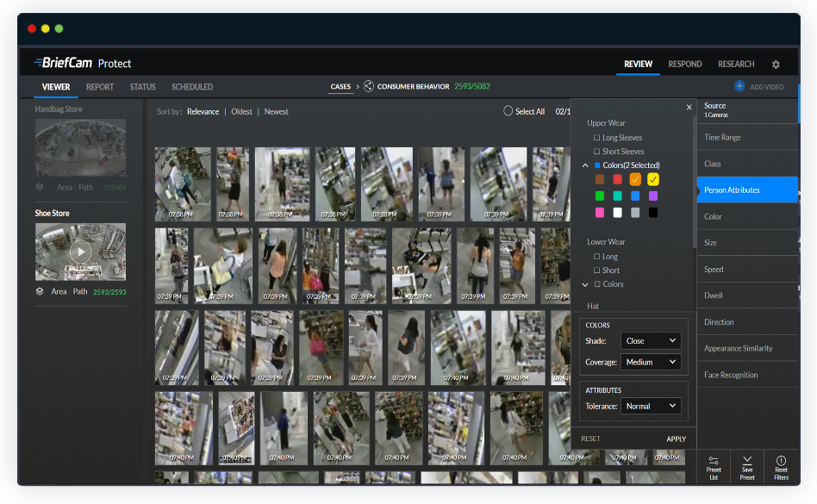This screenshot has height=504, width=817.
Task: Sort results by Newest
Action: click(x=277, y=112)
